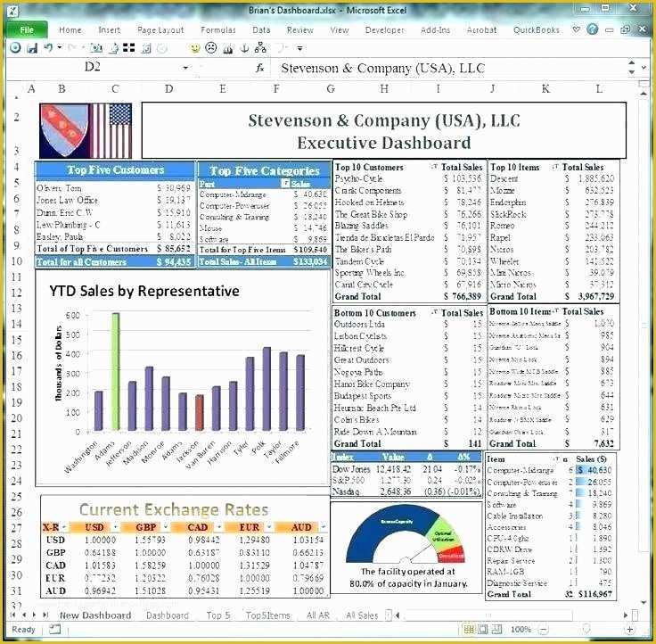656x644 pixels.
Task: Click the frowning face icon
Action: [211, 48]
